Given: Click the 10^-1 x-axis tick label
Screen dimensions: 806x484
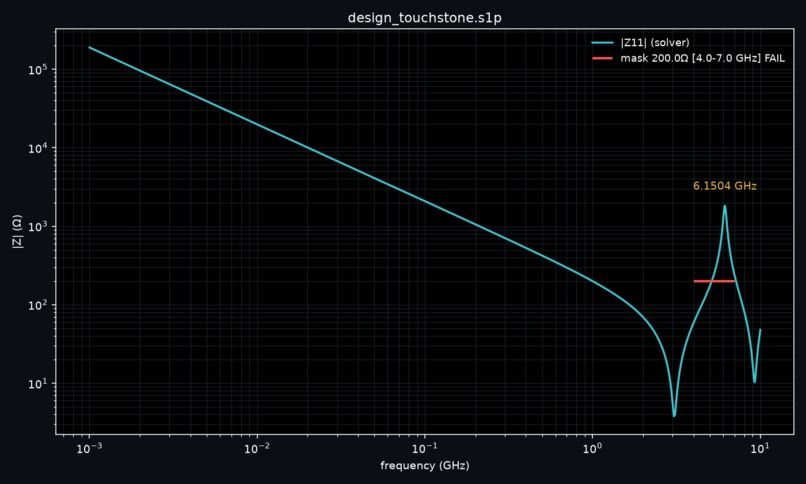Looking at the screenshot, I should tap(425, 448).
